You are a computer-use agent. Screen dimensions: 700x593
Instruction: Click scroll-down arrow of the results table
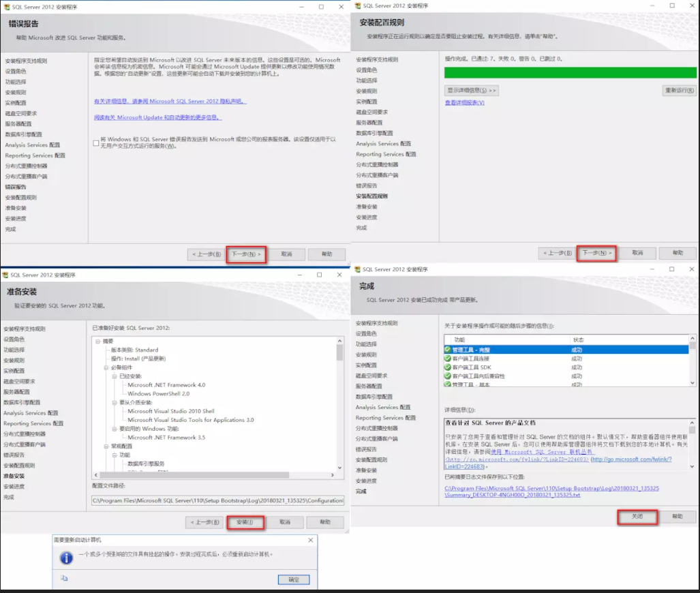tap(693, 382)
